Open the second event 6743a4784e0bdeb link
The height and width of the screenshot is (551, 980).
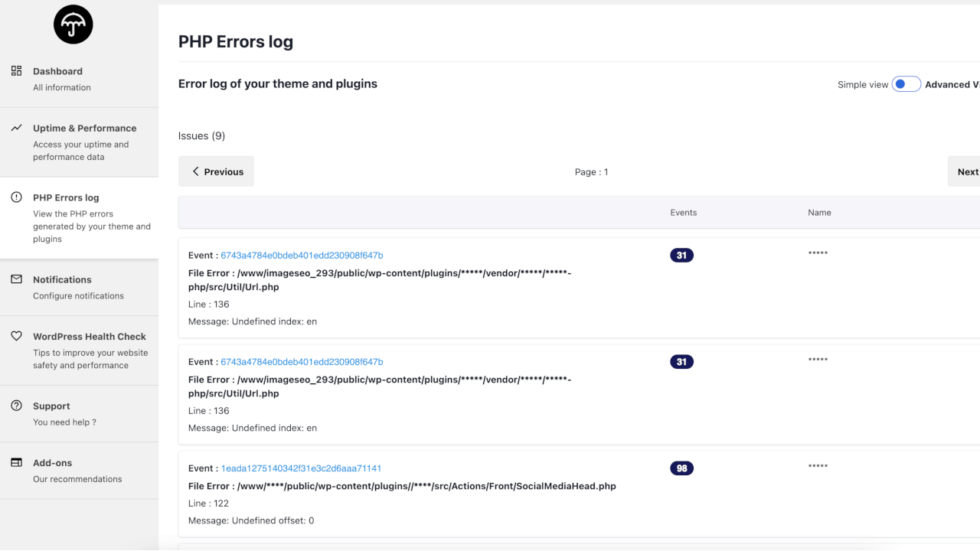pyautogui.click(x=302, y=362)
